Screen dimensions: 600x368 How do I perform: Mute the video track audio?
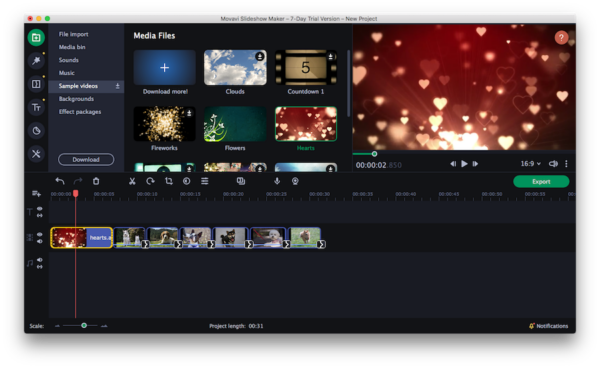pos(39,241)
